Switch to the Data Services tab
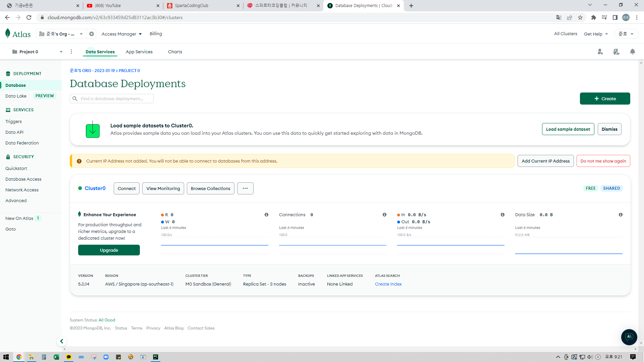The height and width of the screenshot is (362, 644). click(100, 52)
